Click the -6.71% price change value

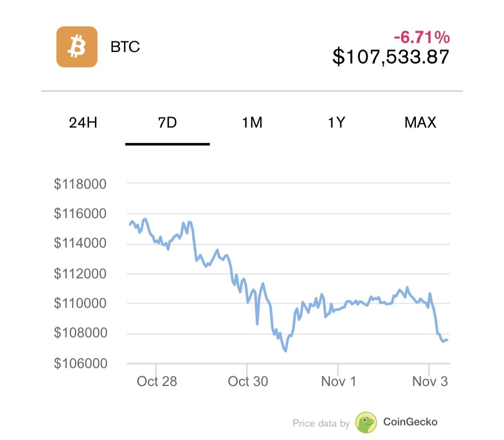pyautogui.click(x=421, y=38)
